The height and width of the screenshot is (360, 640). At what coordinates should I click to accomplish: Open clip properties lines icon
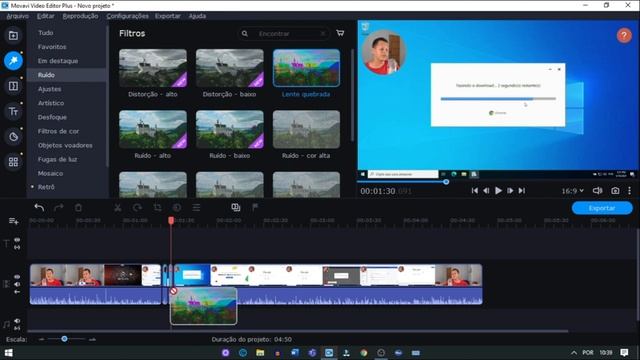(x=196, y=208)
